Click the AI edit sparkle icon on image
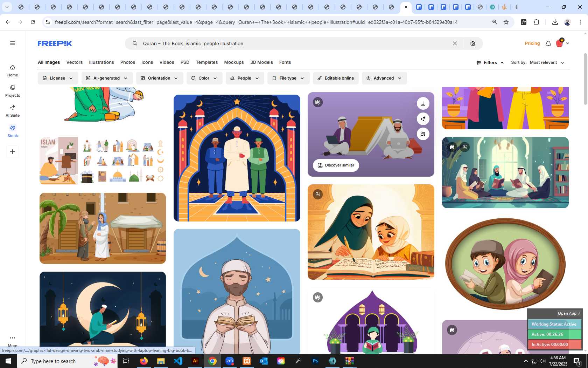Viewport: 588px width, 368px height. pos(423,119)
